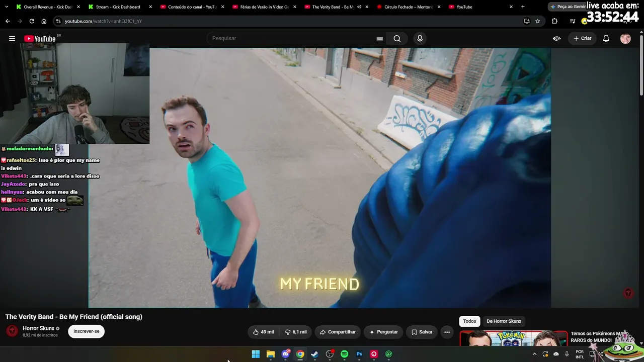Switch to Círculo Fechado Mentoria tab

408,7
